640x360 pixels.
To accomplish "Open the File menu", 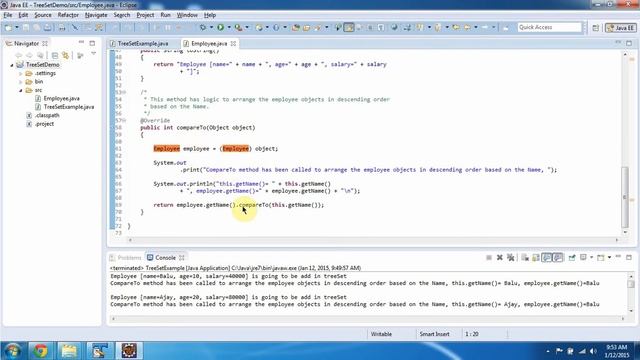I will coord(8,15).
